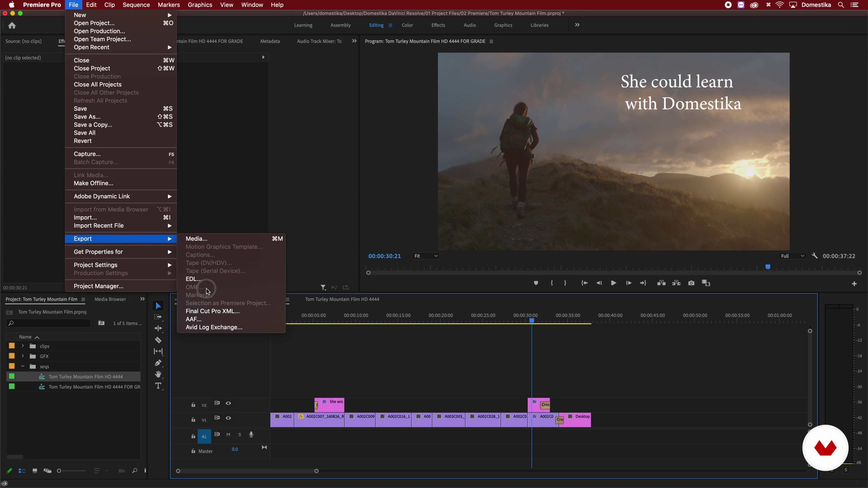The height and width of the screenshot is (488, 868).
Task: Open Media Browser tab
Action: (x=110, y=299)
